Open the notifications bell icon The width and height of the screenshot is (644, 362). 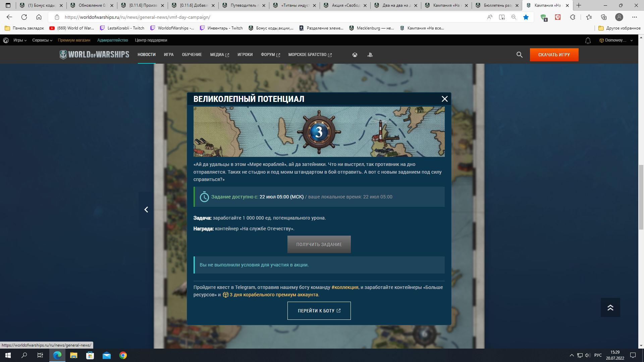(588, 40)
